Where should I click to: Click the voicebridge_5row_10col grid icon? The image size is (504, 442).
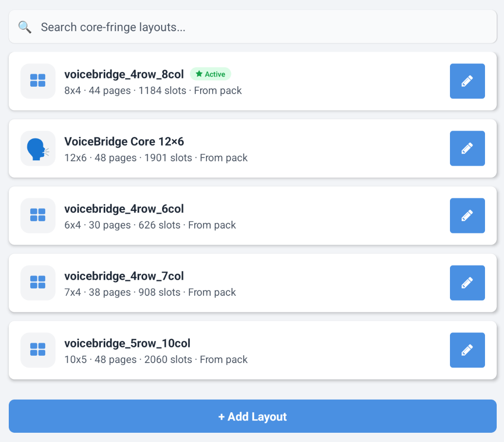pyautogui.click(x=37, y=350)
